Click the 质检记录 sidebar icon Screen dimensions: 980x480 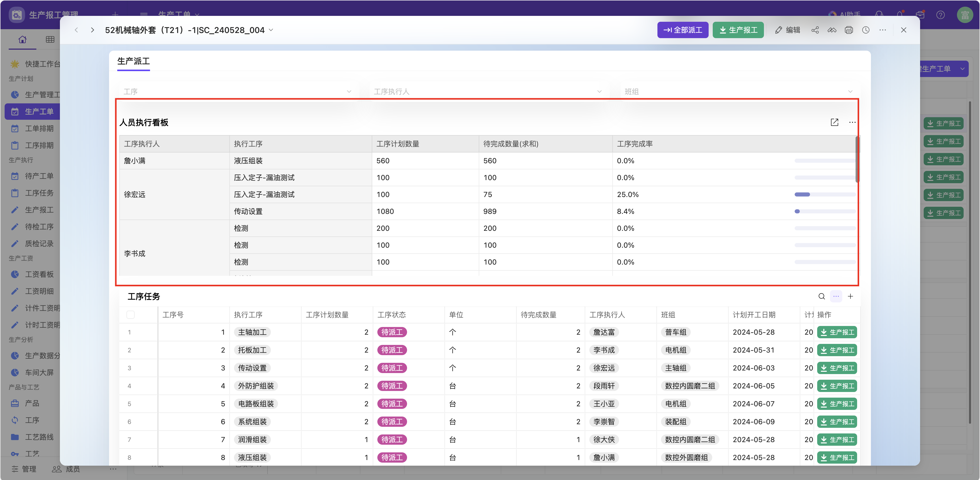[x=15, y=243]
